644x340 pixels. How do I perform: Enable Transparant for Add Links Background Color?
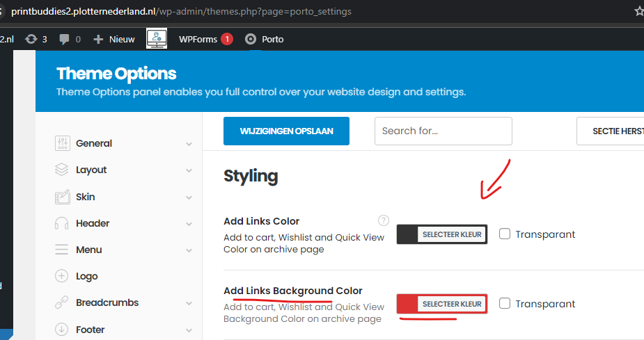(x=505, y=304)
